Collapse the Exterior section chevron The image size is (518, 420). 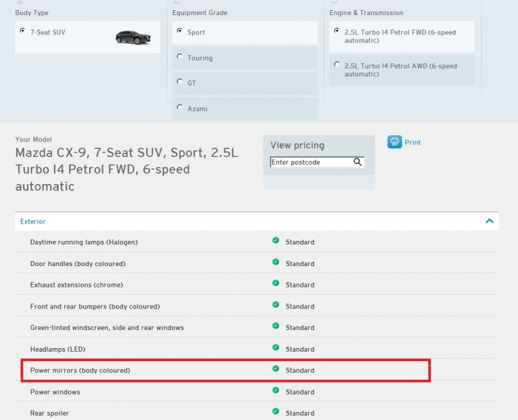click(490, 222)
